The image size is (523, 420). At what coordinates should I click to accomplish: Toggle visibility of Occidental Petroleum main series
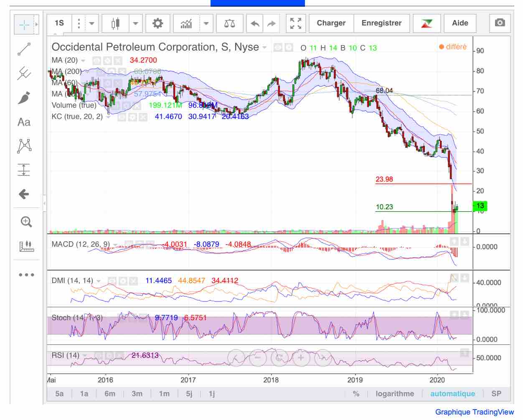[278, 48]
